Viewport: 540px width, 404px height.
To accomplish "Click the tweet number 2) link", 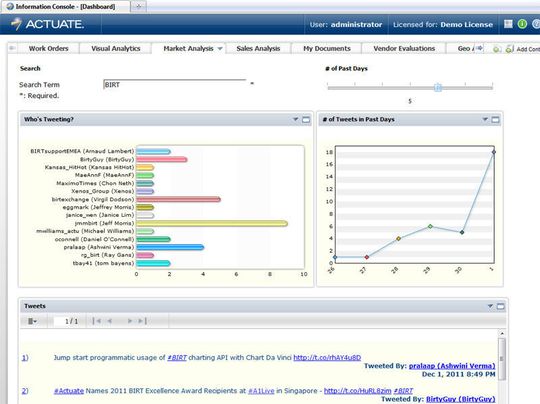I will click(x=25, y=391).
